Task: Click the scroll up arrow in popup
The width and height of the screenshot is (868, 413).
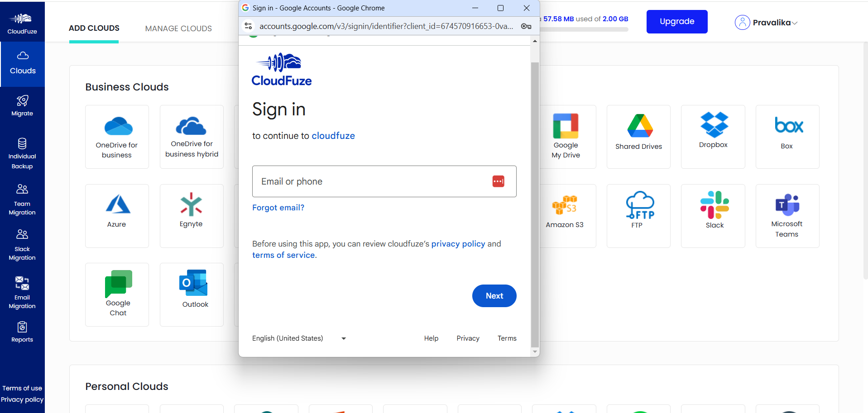Action: point(535,41)
